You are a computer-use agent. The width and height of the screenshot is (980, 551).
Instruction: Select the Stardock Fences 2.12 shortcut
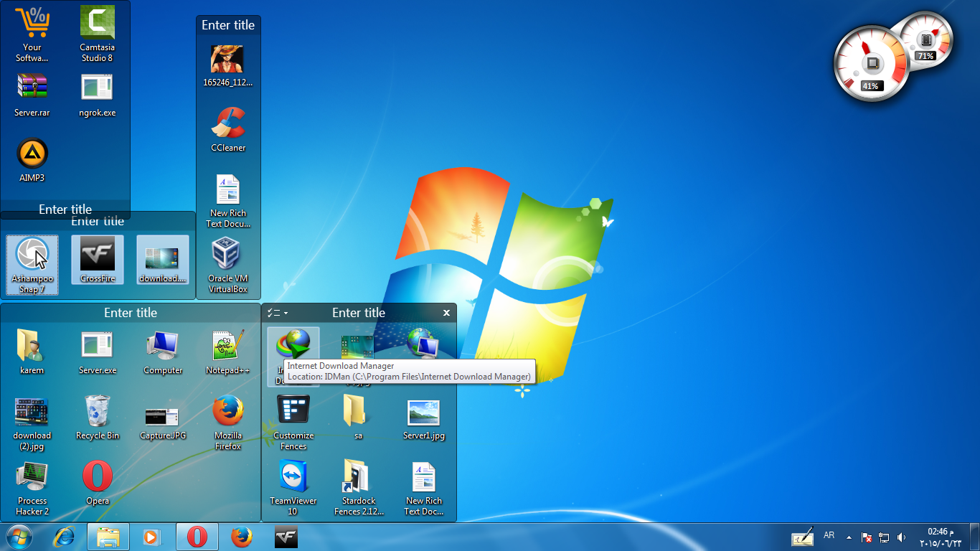click(x=359, y=488)
